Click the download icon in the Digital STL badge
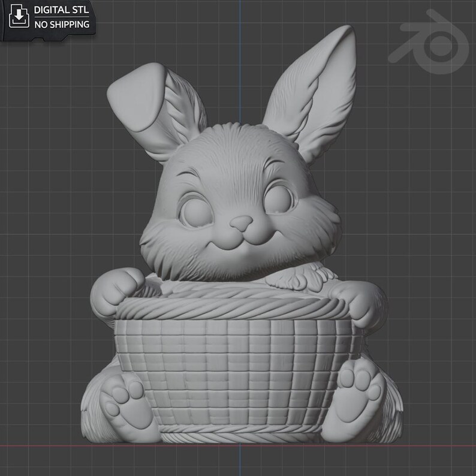The height and width of the screenshot is (476, 476). coord(19,16)
